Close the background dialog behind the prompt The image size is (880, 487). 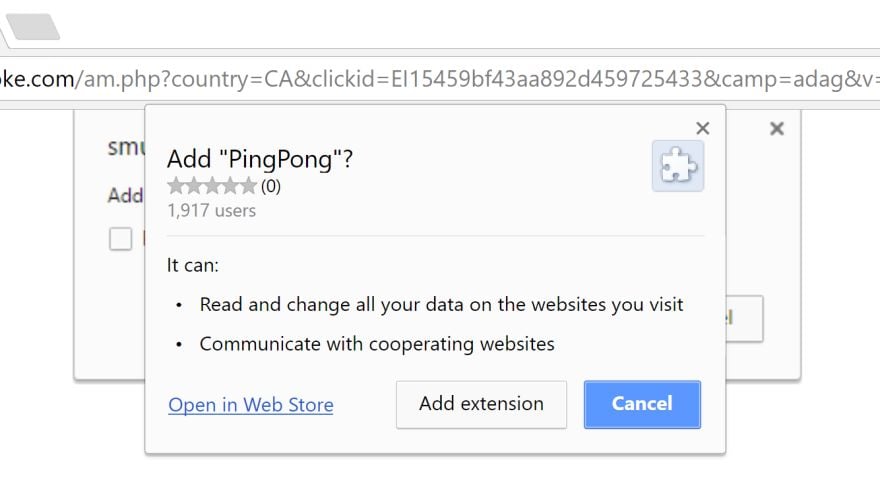click(777, 128)
